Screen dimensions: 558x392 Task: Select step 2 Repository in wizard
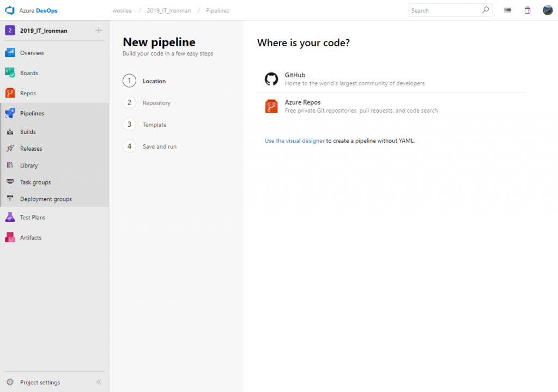(156, 103)
